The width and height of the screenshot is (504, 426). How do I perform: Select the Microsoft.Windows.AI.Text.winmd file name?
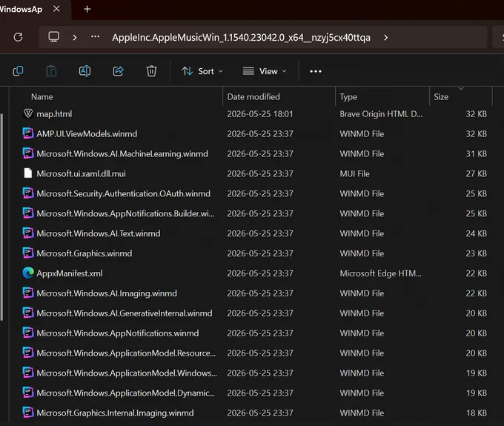99,233
